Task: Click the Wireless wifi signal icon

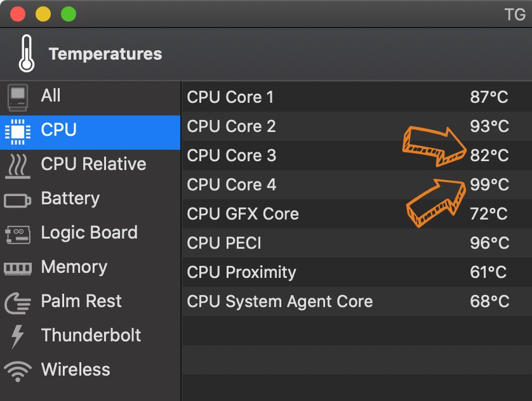Action: 18,372
